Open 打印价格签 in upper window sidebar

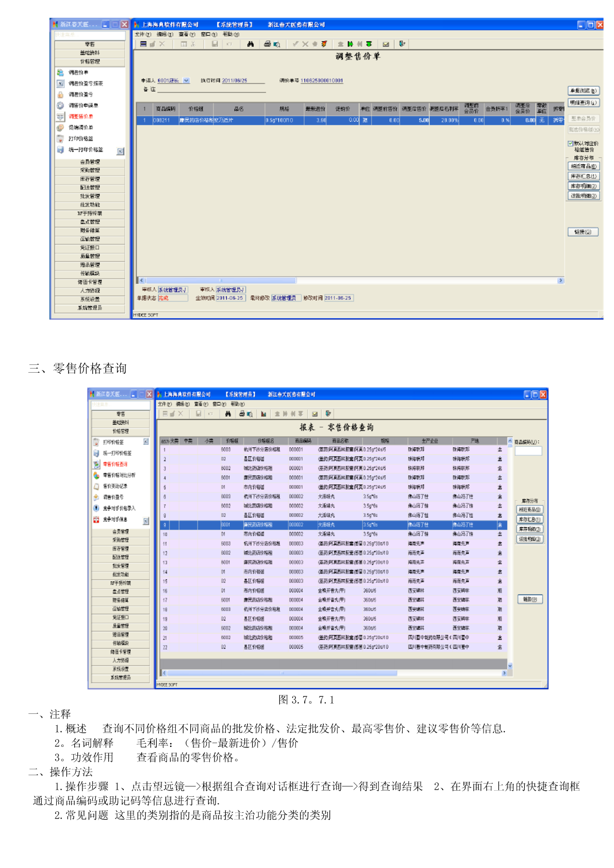pos(81,139)
